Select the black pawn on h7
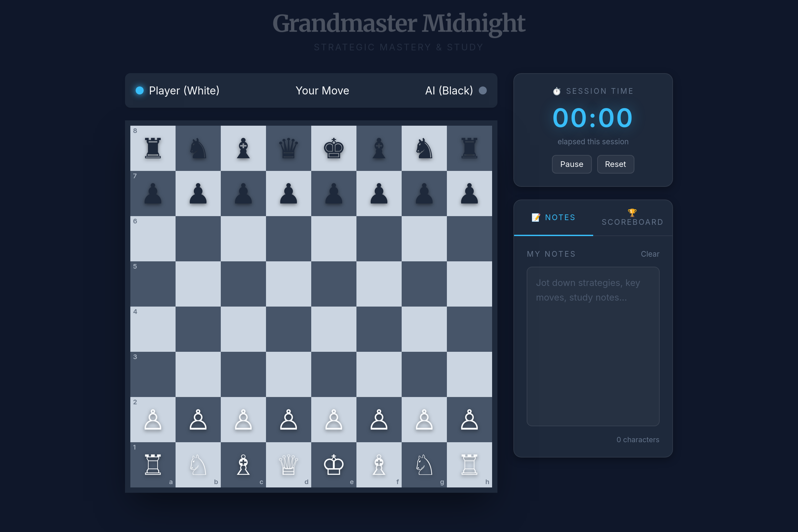This screenshot has height=532, width=798. tap(469, 194)
